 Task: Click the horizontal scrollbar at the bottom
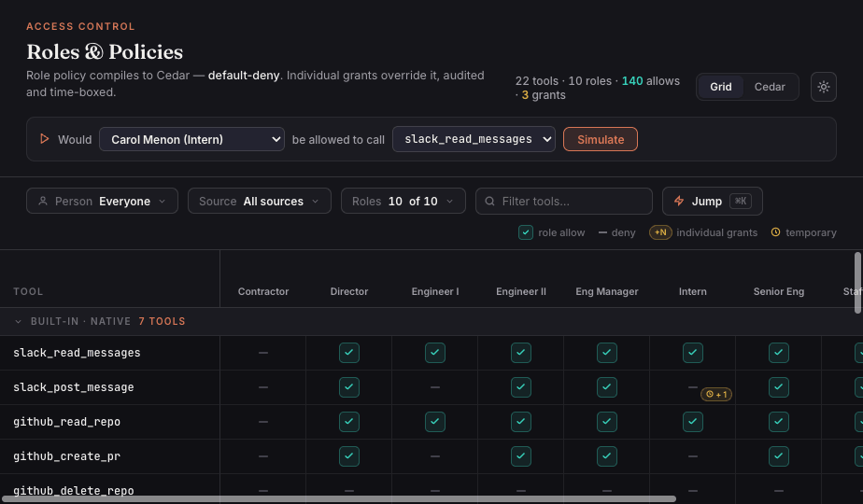[x=339, y=499]
